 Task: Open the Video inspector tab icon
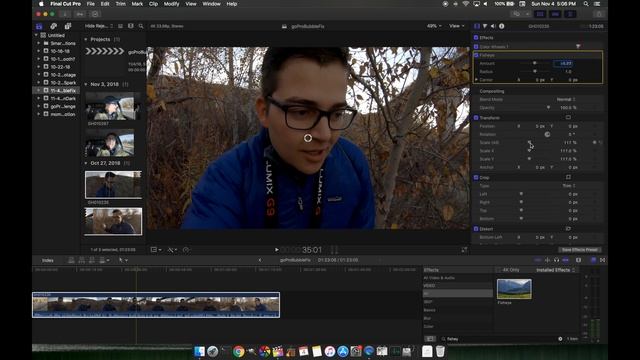(x=477, y=26)
